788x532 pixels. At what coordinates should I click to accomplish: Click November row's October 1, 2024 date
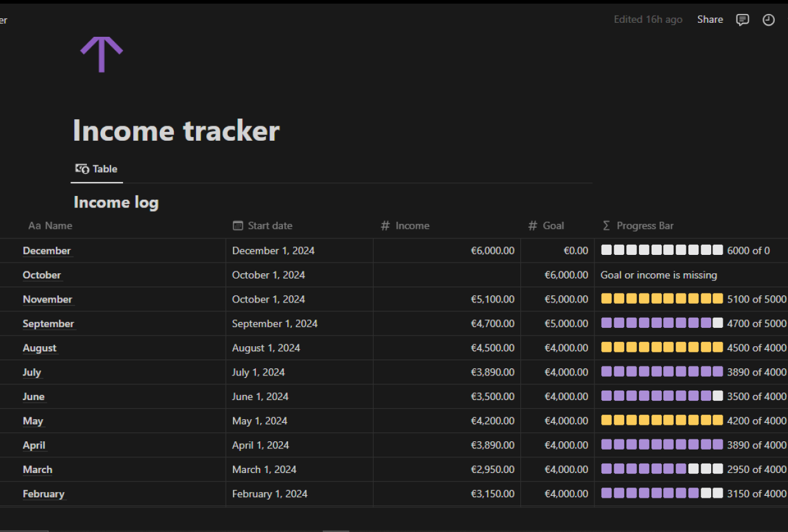coord(299,299)
